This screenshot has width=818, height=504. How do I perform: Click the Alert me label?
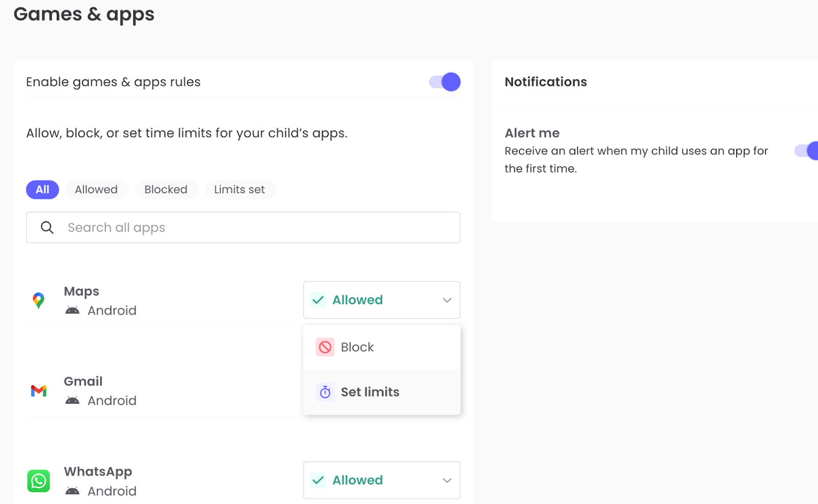tap(532, 133)
